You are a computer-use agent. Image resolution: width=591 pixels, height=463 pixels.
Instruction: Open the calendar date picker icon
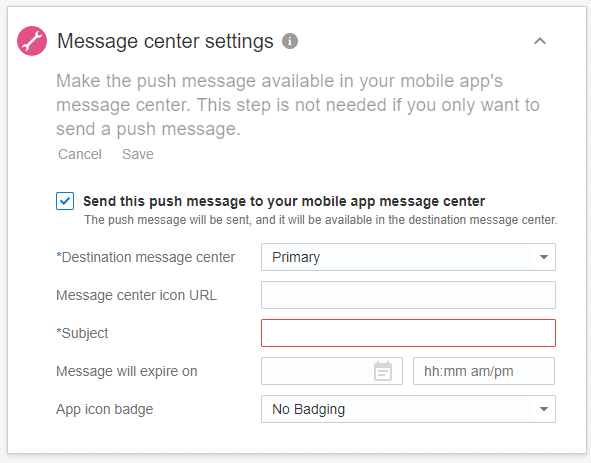click(x=383, y=371)
